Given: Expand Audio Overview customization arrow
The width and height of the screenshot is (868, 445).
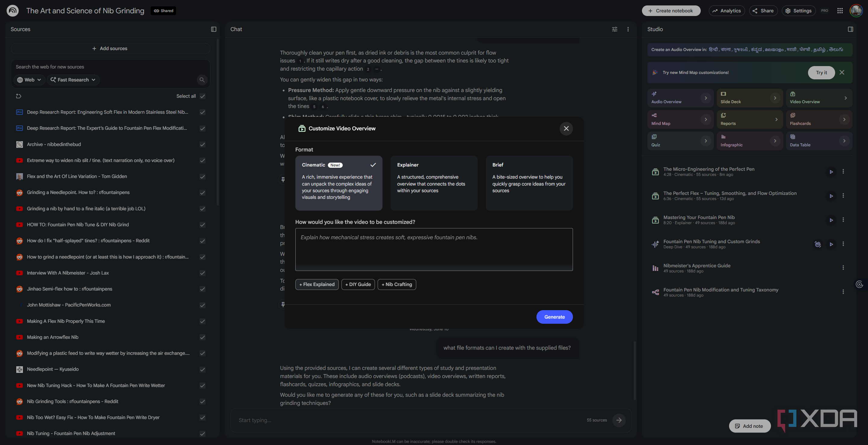Looking at the screenshot, I should tap(706, 98).
